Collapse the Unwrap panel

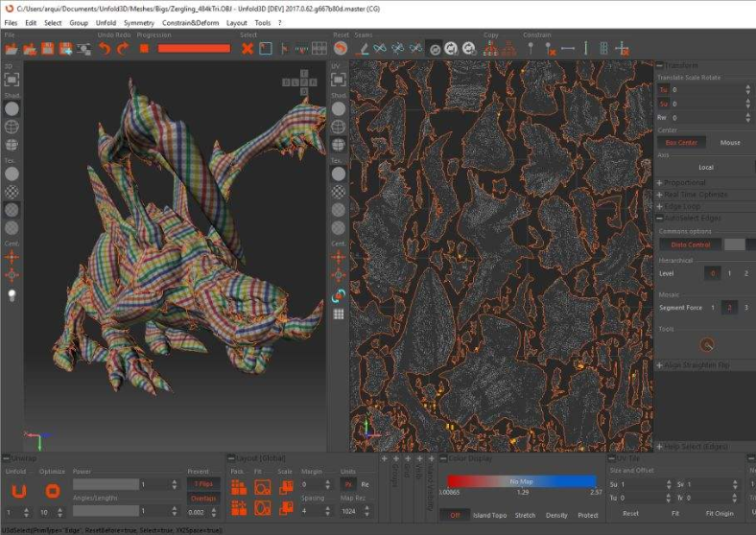[7, 458]
